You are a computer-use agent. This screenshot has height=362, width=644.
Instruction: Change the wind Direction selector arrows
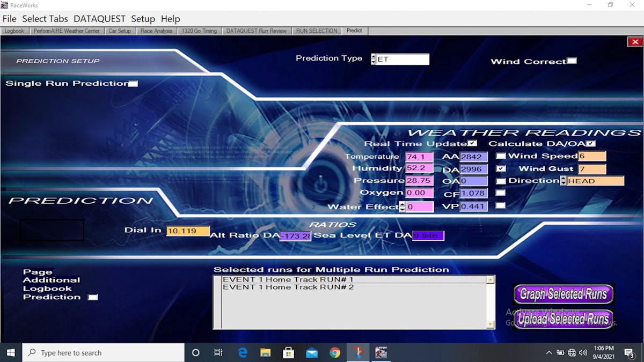tap(563, 181)
